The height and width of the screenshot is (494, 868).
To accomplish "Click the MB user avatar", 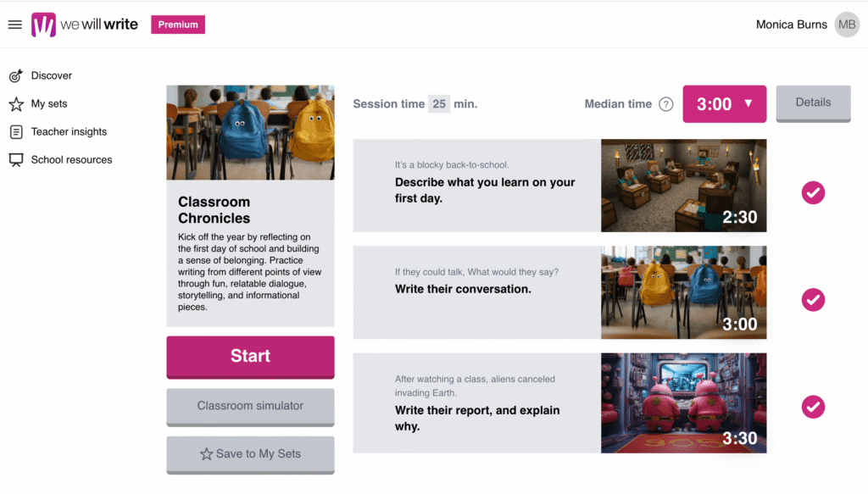I will [847, 25].
